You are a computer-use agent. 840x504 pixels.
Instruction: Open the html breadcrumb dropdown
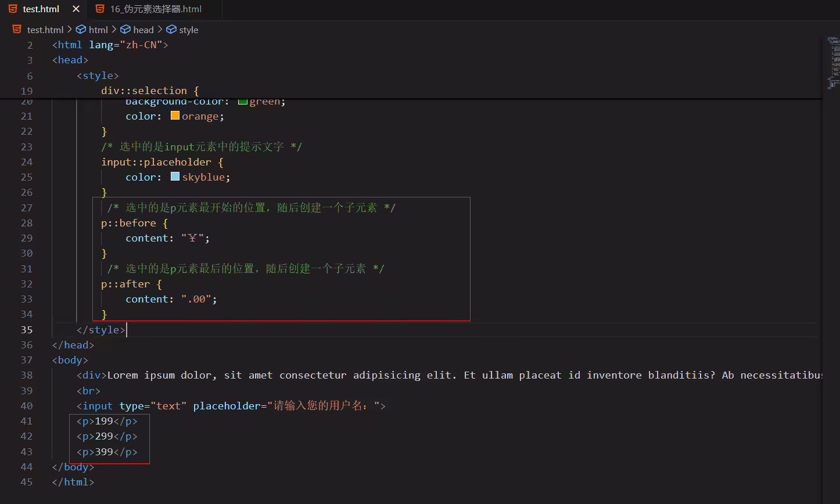[98, 30]
